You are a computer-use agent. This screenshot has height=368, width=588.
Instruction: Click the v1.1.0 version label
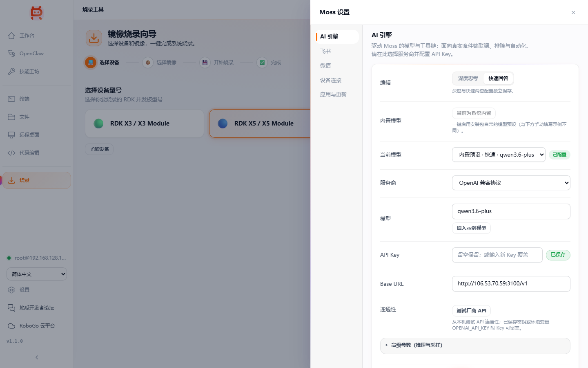(15, 341)
